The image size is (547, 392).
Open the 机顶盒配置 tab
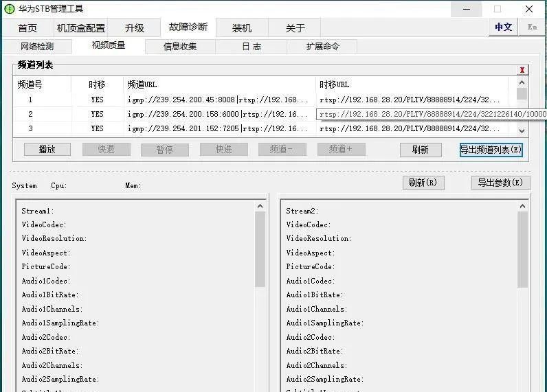tap(81, 28)
